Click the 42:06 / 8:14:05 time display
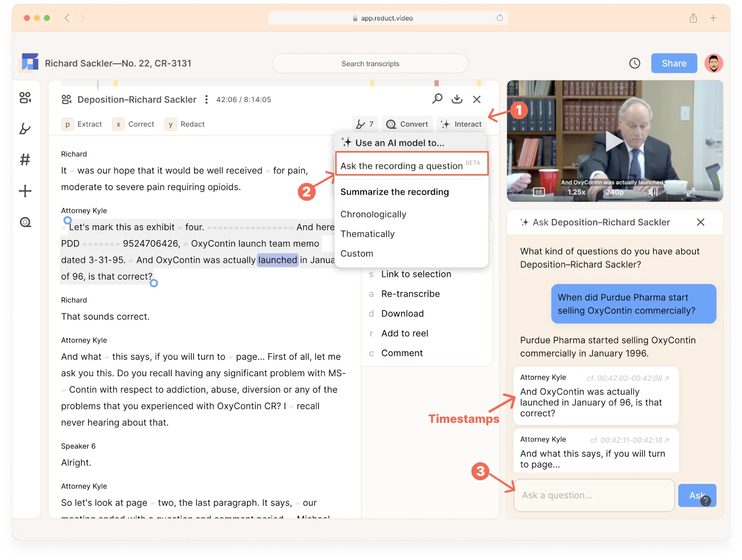This screenshot has height=560, width=742. point(243,100)
